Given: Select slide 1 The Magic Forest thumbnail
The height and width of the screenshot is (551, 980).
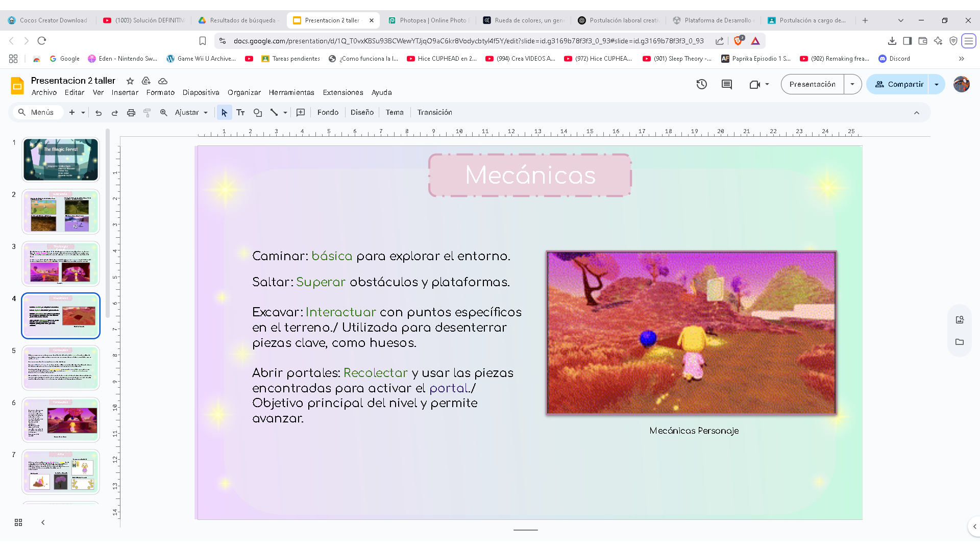Looking at the screenshot, I should click(x=61, y=160).
